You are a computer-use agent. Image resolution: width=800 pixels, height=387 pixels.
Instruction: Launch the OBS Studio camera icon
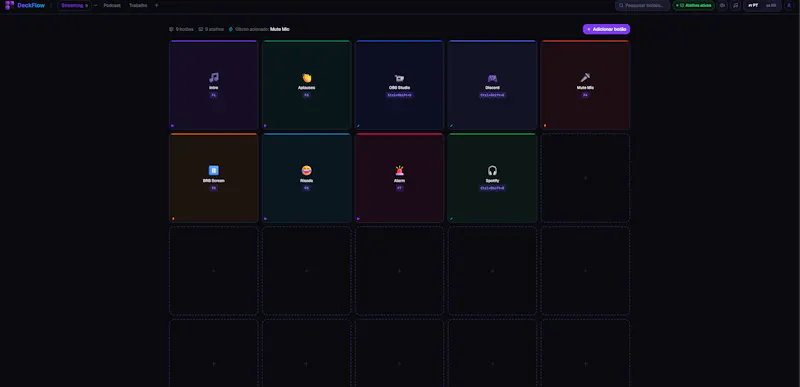[399, 78]
